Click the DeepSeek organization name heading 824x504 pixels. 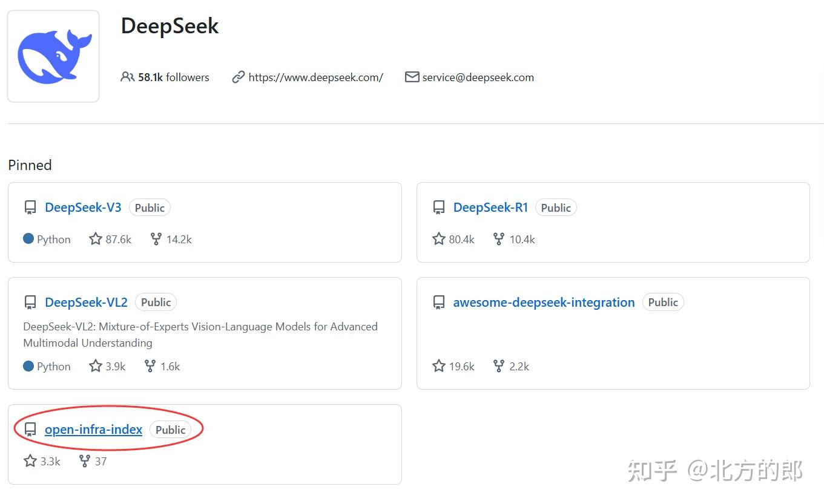(x=170, y=25)
